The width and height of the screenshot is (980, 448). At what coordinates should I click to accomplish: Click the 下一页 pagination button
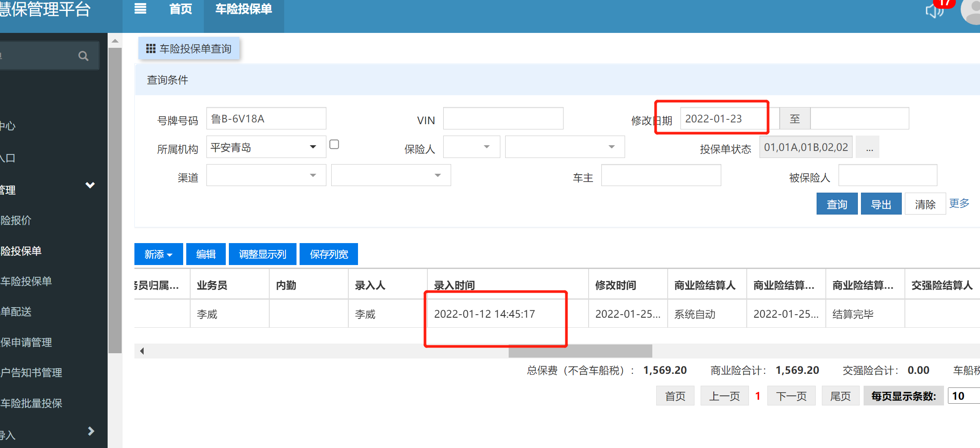[x=792, y=396]
